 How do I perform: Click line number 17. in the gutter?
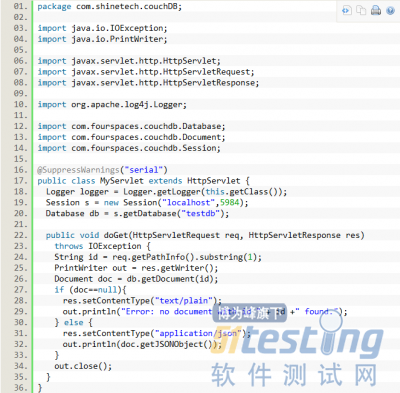[x=21, y=181]
